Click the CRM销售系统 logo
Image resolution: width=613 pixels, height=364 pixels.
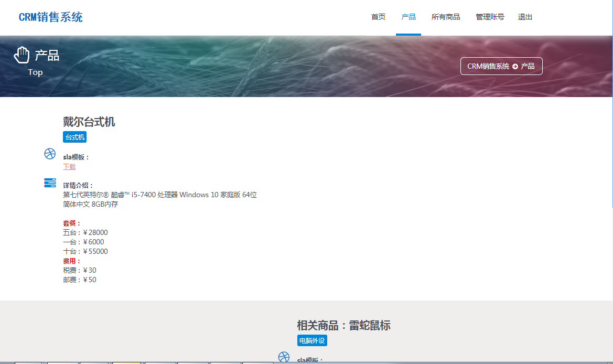[x=50, y=16]
